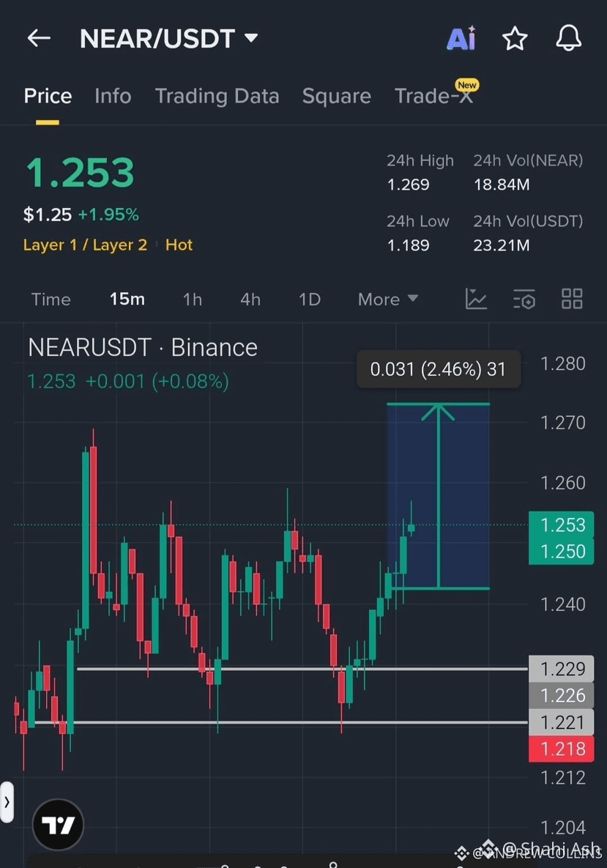
Task: Click the red 1.218 price label
Action: point(562,749)
